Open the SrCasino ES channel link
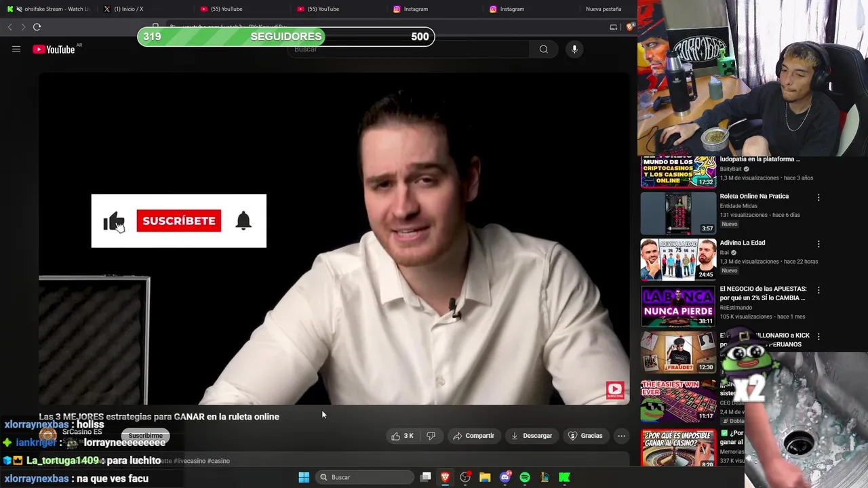This screenshot has width=868, height=488. point(82,432)
